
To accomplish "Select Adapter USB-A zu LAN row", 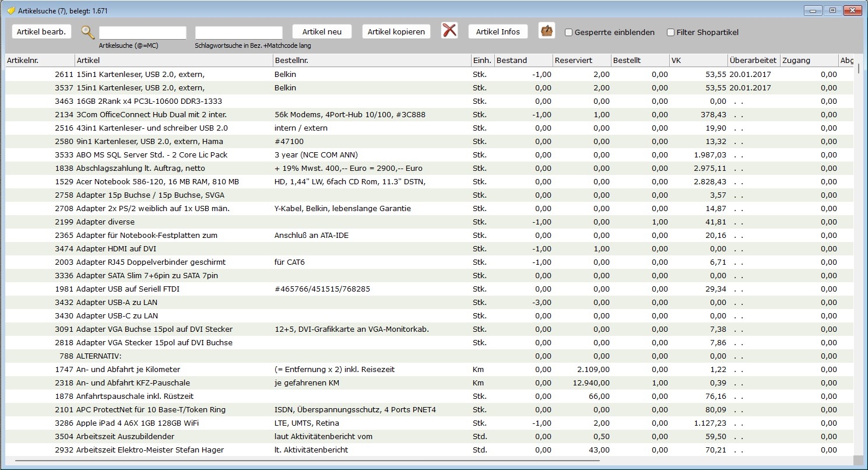I will click(x=430, y=302).
